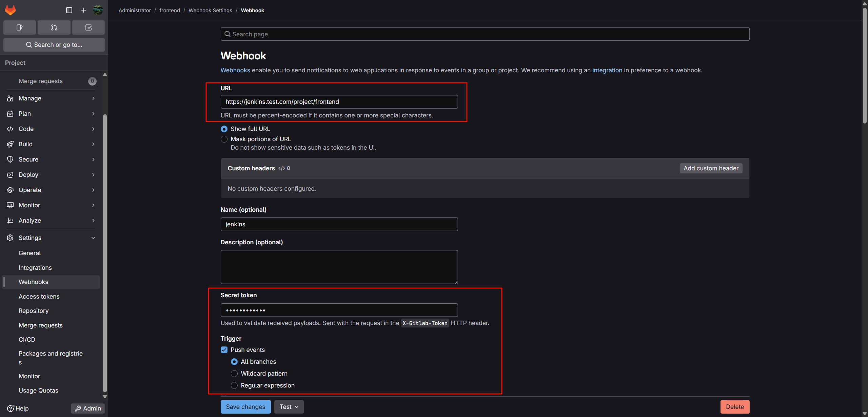
Task: Click the code icon next to Custom headers
Action: [281, 168]
